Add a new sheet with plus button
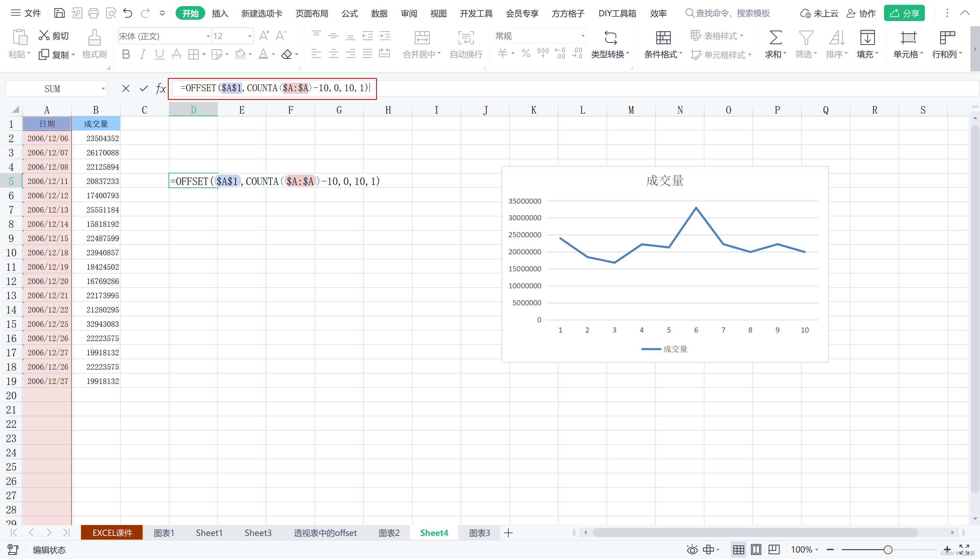 [x=508, y=532]
